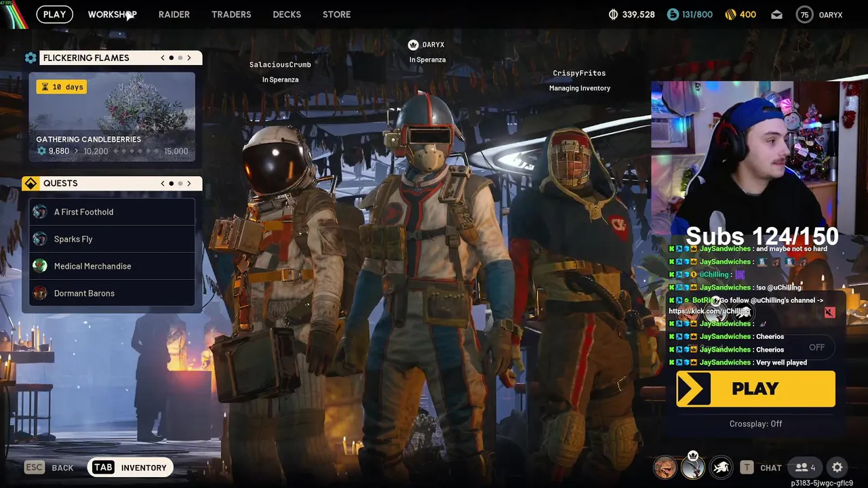Open the CHAT label

[771, 468]
